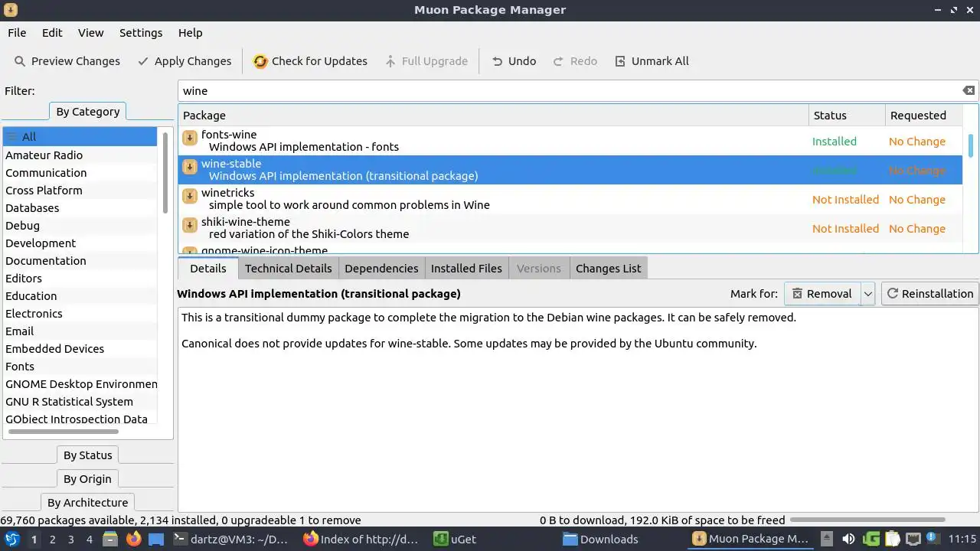Open the View menu
Screen dimensions: 980x551
(90, 33)
